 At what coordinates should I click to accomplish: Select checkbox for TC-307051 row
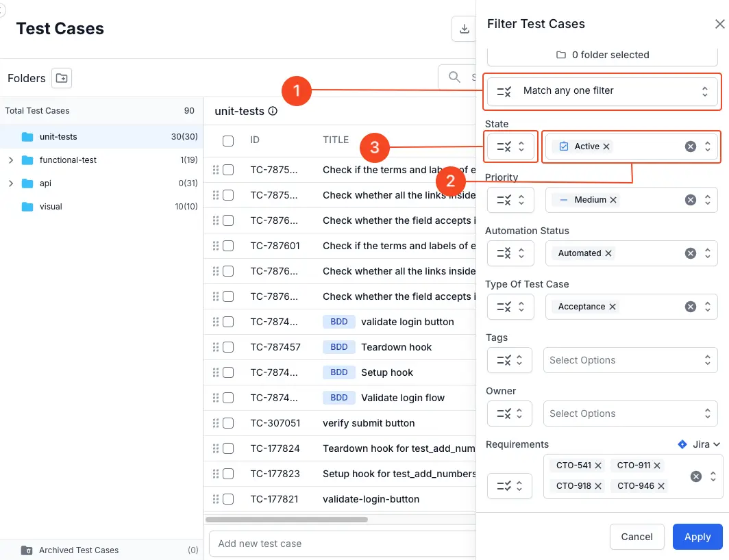(x=228, y=423)
